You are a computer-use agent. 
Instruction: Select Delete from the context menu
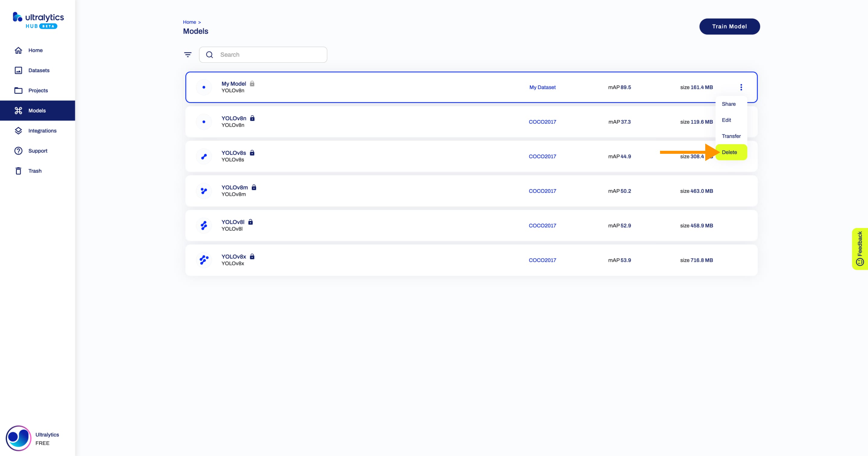pyautogui.click(x=730, y=152)
